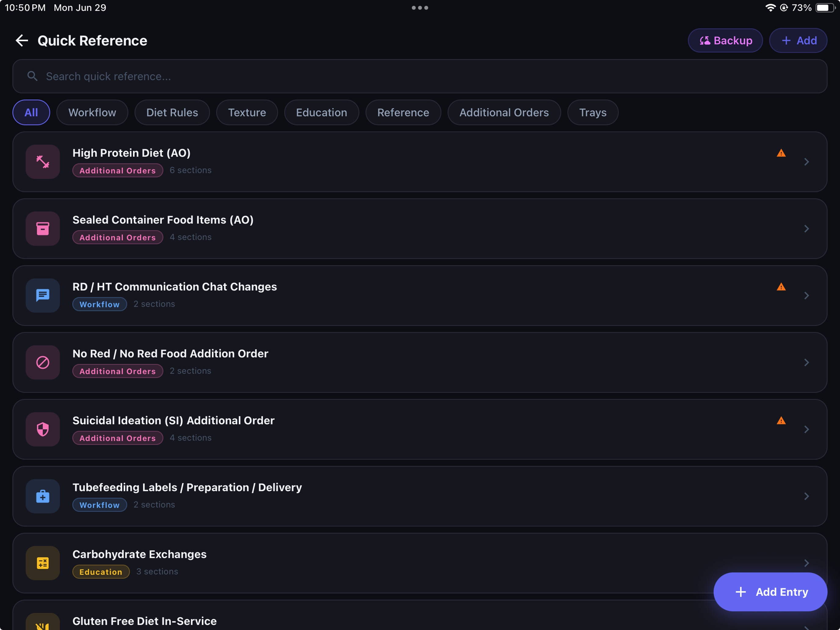The width and height of the screenshot is (840, 630).
Task: Expand Sealed Container Food Items chevron
Action: (807, 229)
